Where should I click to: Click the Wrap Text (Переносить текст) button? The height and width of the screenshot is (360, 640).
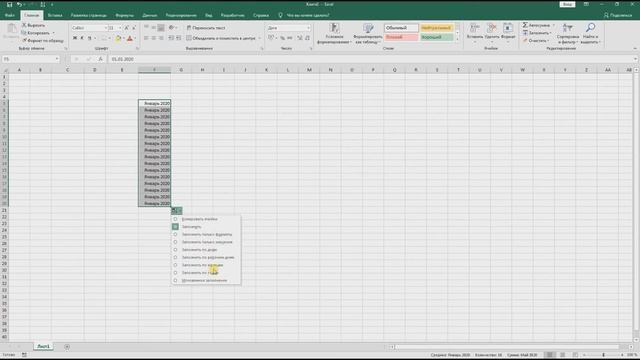point(206,28)
